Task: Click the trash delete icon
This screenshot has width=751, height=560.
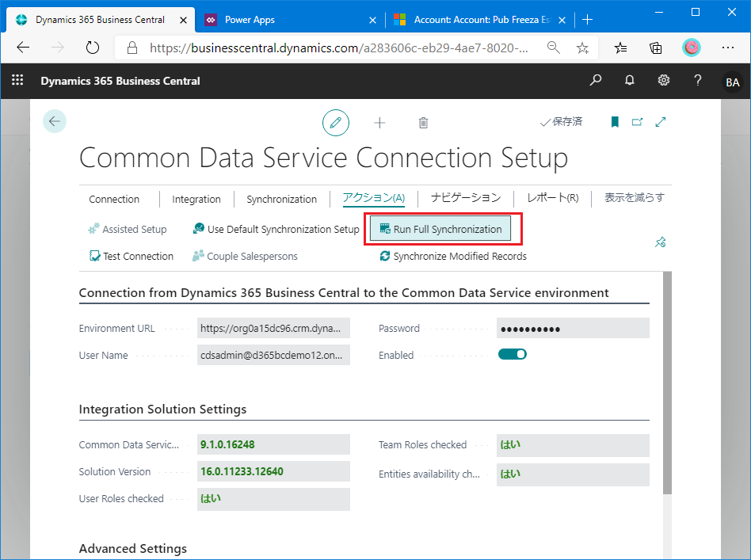Action: (x=423, y=123)
